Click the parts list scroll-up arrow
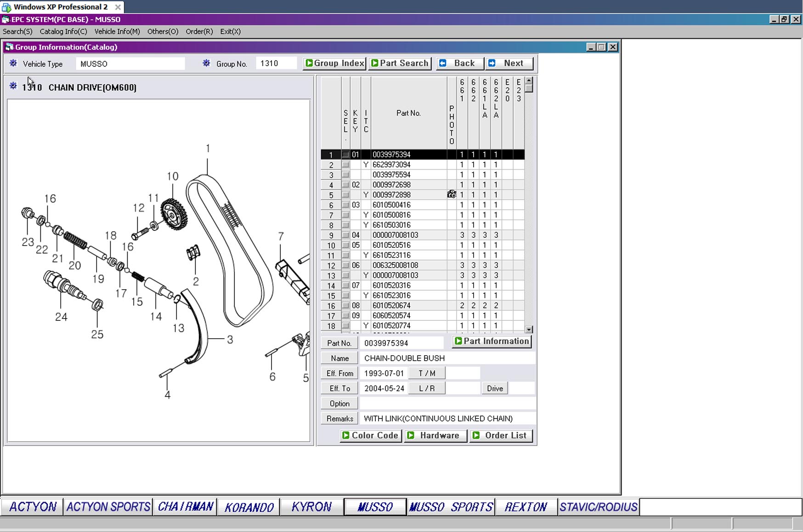Image resolution: width=803 pixels, height=532 pixels. coord(529,80)
